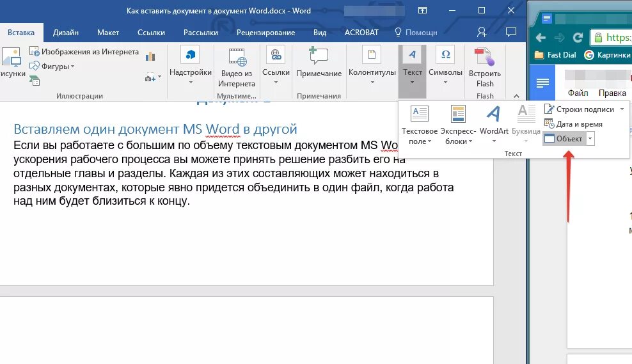Image resolution: width=632 pixels, height=364 pixels.
Task: Insert SmartArt graphic below Фигуры
Action: pyautogui.click(x=35, y=81)
